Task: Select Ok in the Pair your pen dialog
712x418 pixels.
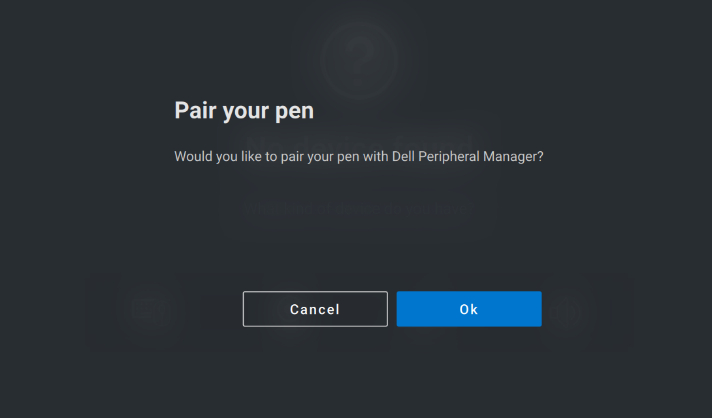Action: point(469,309)
